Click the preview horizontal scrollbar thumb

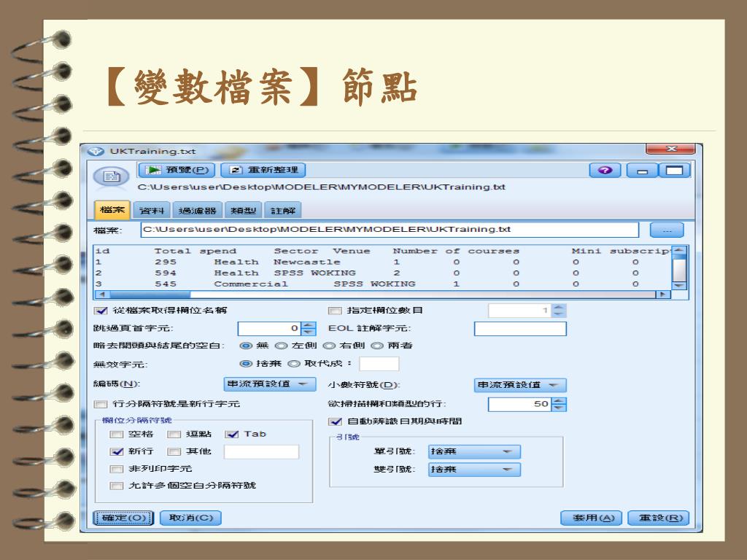(x=150, y=295)
